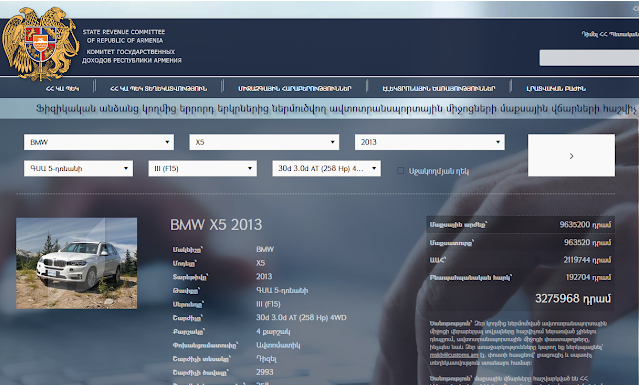Viewport: 639px width, 385px height.
Task: Open the 2013 year dropdown
Action: [x=430, y=142]
